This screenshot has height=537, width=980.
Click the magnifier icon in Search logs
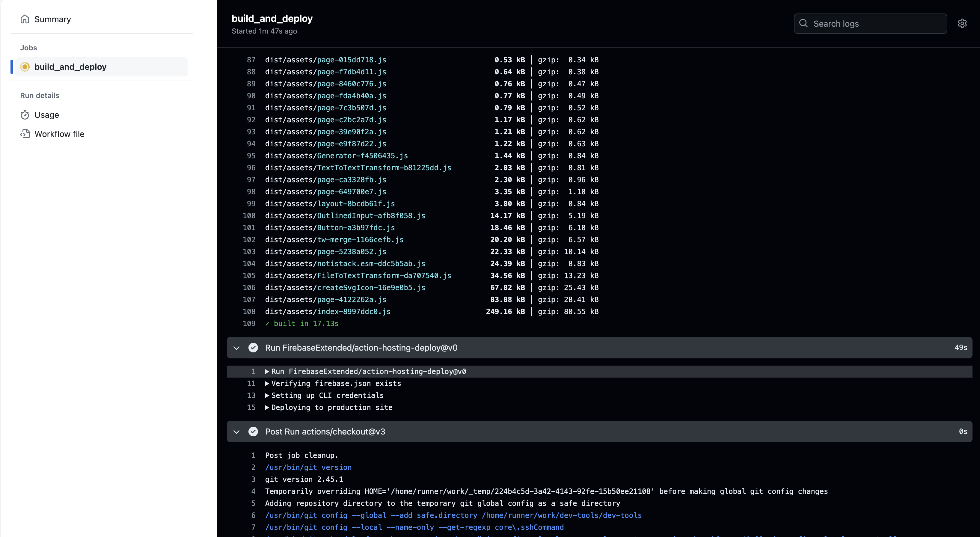(x=803, y=24)
